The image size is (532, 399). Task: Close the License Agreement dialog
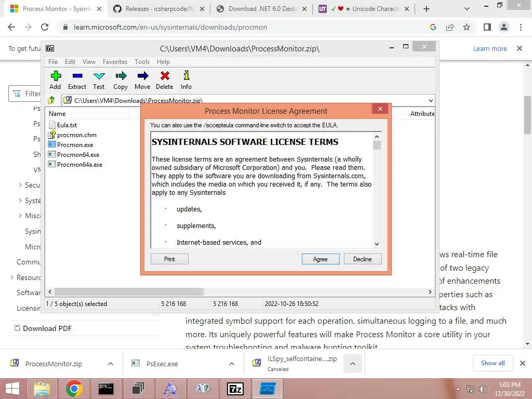380,109
